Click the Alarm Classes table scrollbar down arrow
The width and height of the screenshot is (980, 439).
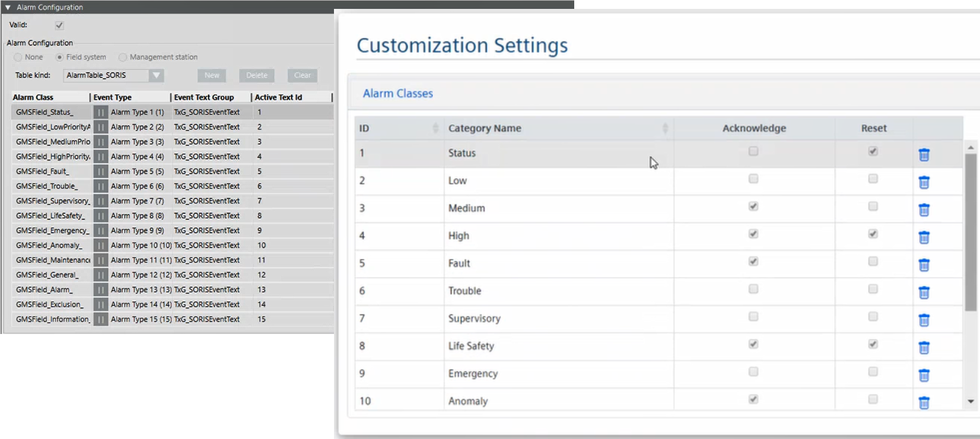971,402
